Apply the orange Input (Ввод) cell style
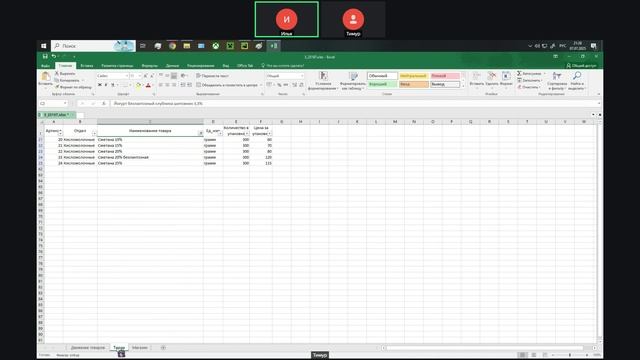The width and height of the screenshot is (640, 360). 413,84
